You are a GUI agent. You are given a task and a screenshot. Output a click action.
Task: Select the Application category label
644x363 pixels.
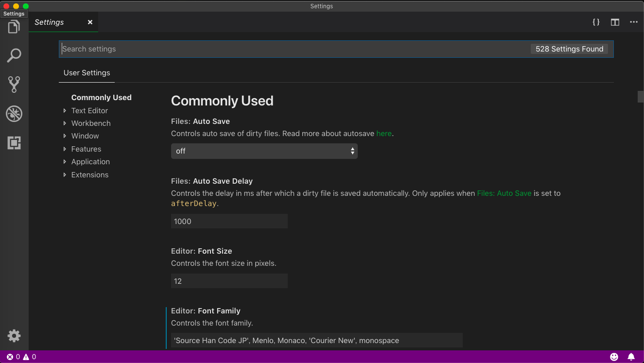click(x=90, y=162)
